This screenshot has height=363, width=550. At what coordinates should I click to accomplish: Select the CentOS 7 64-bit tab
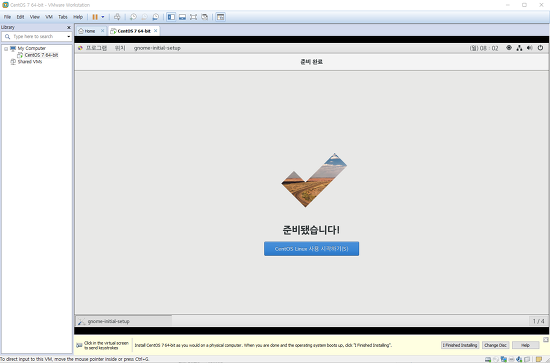pyautogui.click(x=134, y=31)
